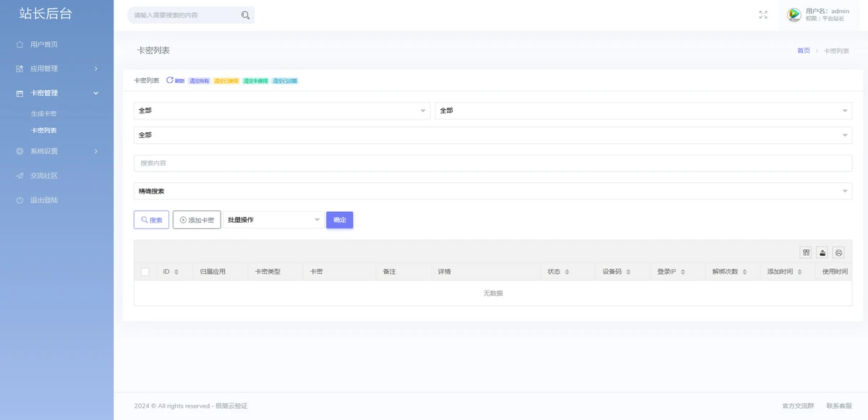868x420 pixels.
Task: Click the 添加卡密 button
Action: click(x=197, y=220)
